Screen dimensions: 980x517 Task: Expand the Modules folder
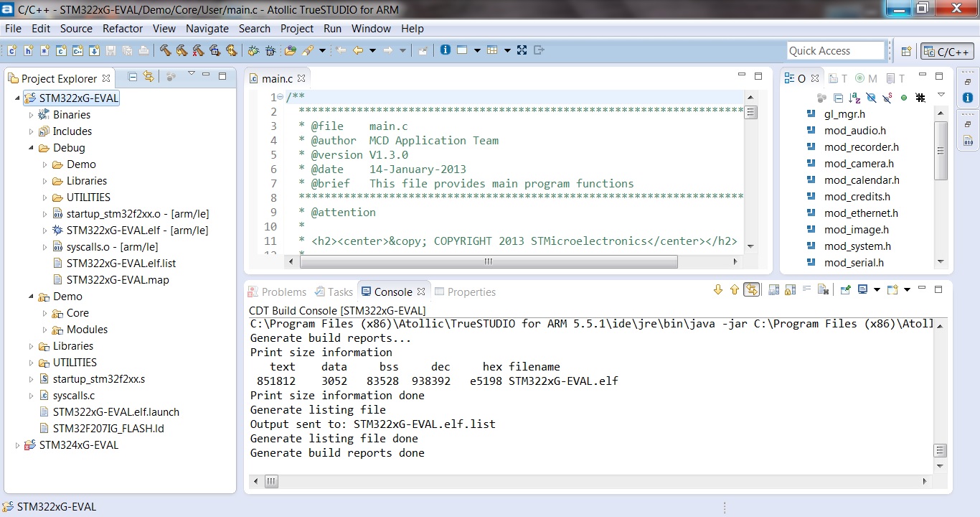tap(44, 330)
